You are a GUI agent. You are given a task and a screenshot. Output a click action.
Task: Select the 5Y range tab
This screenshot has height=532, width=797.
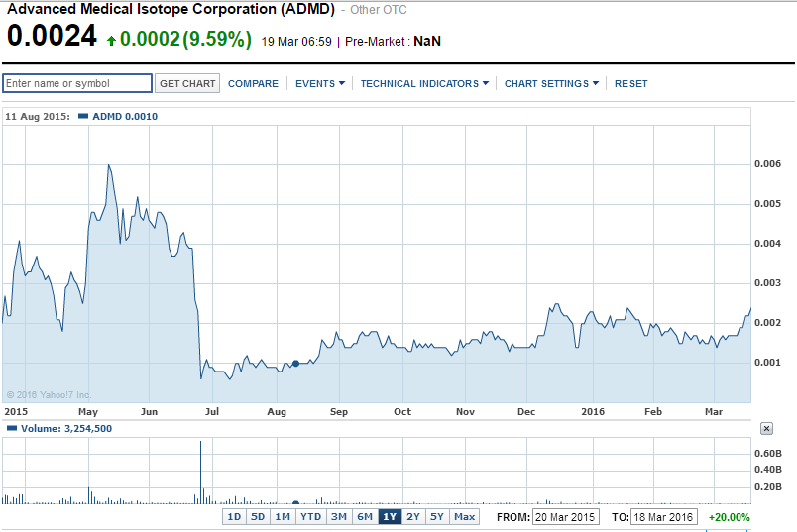(x=437, y=517)
